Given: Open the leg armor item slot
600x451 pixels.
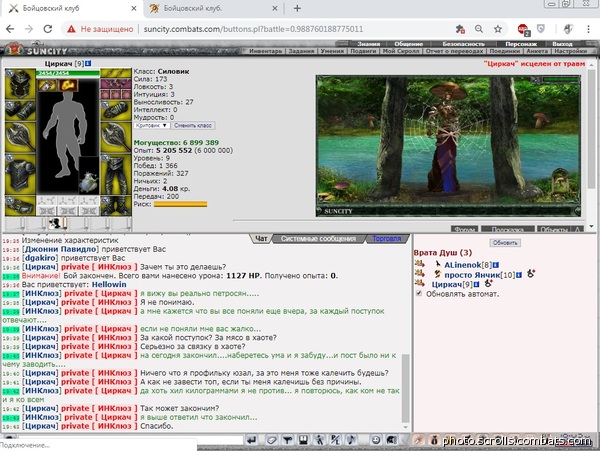Looking at the screenshot, I should pos(116,175).
